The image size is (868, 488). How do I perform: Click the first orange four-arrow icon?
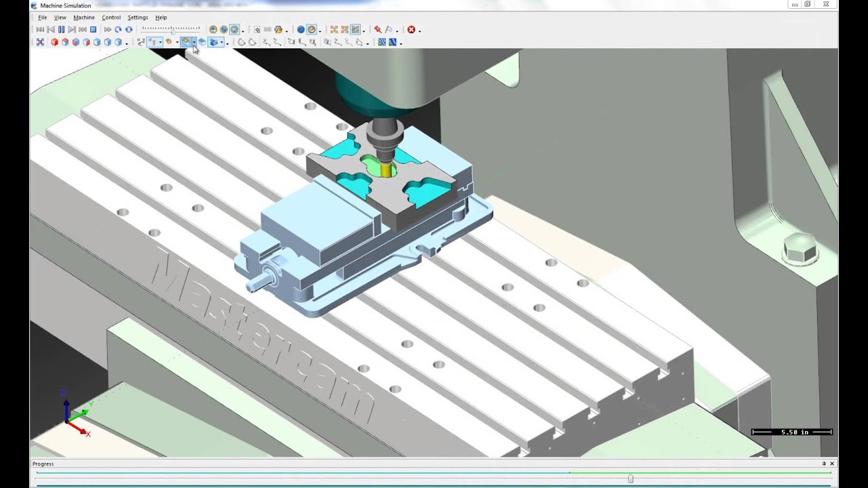pyautogui.click(x=334, y=30)
